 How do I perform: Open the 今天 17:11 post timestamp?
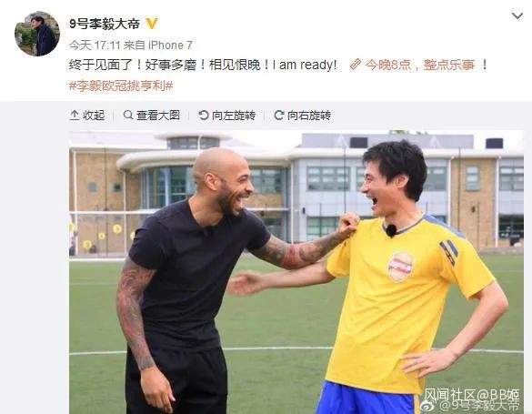pyautogui.click(x=95, y=45)
